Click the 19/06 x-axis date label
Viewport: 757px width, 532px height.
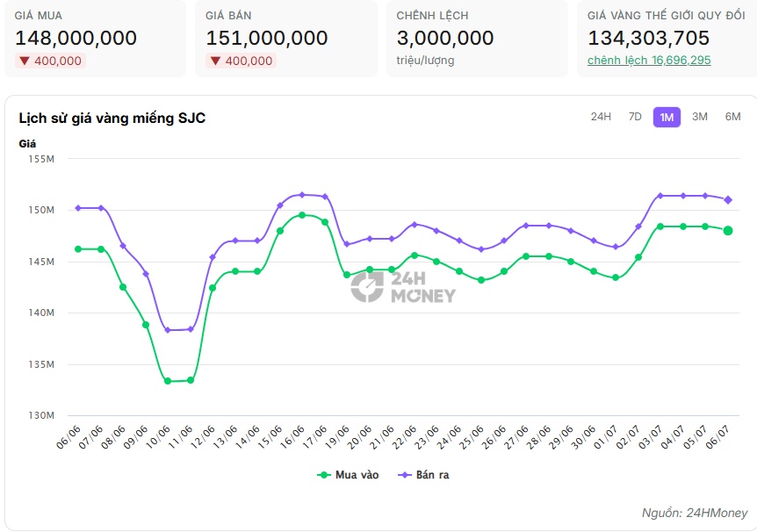[337, 437]
